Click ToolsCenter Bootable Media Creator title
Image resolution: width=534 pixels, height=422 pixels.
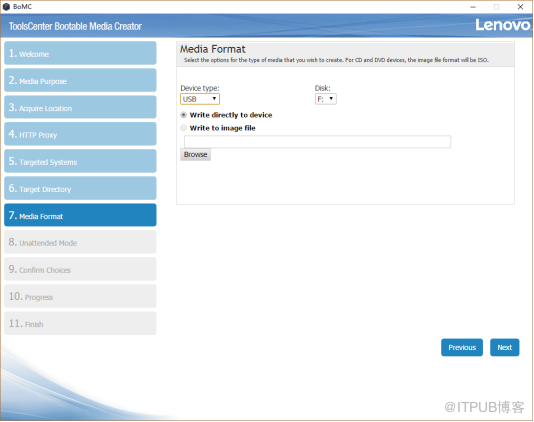point(75,26)
